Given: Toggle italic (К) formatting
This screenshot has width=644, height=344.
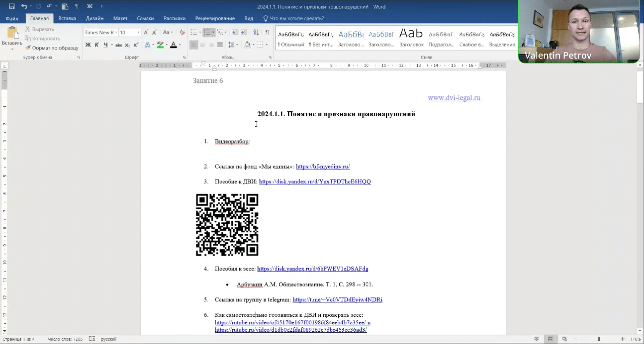Looking at the screenshot, I should (97, 45).
